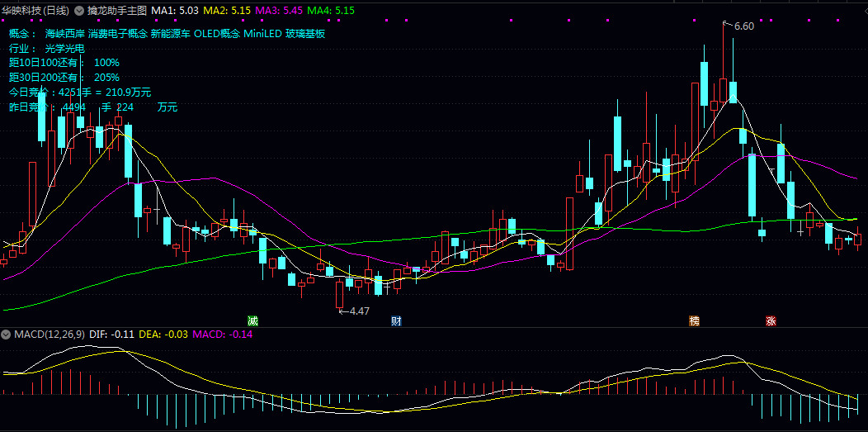This screenshot has height=432, width=868.
Task: Click the 光学光电 industry value
Action: pyautogui.click(x=64, y=49)
